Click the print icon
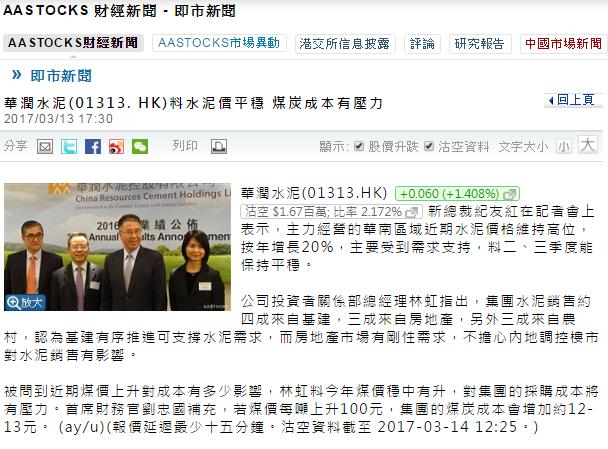Screen dimensions: 608x449 tap(219, 147)
